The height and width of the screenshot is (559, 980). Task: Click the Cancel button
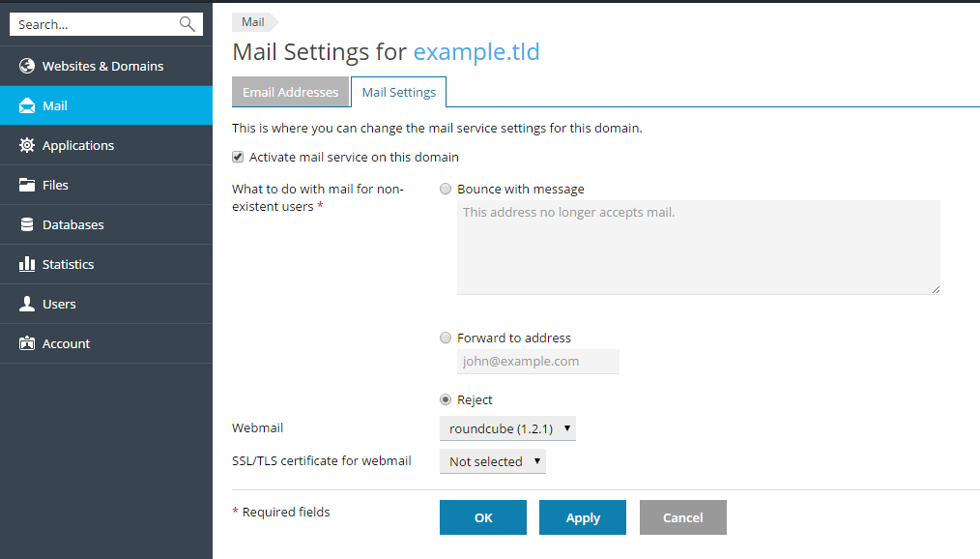tap(682, 517)
